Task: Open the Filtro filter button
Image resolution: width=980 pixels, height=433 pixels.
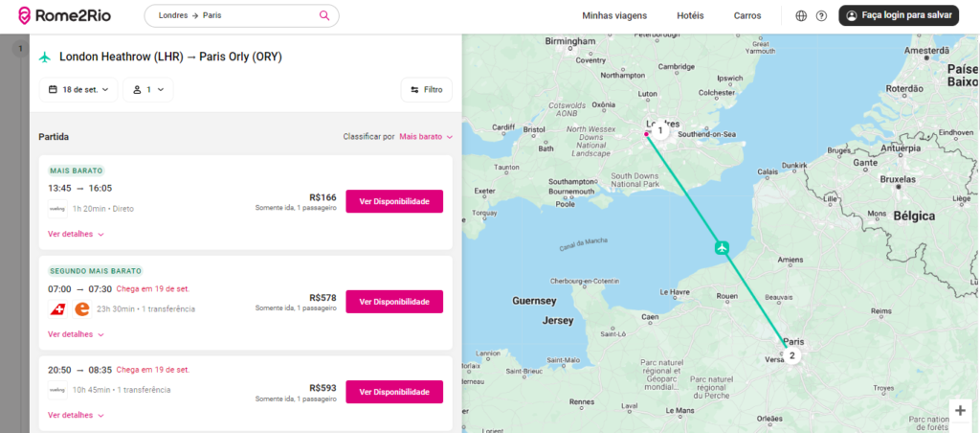Action: (x=426, y=89)
